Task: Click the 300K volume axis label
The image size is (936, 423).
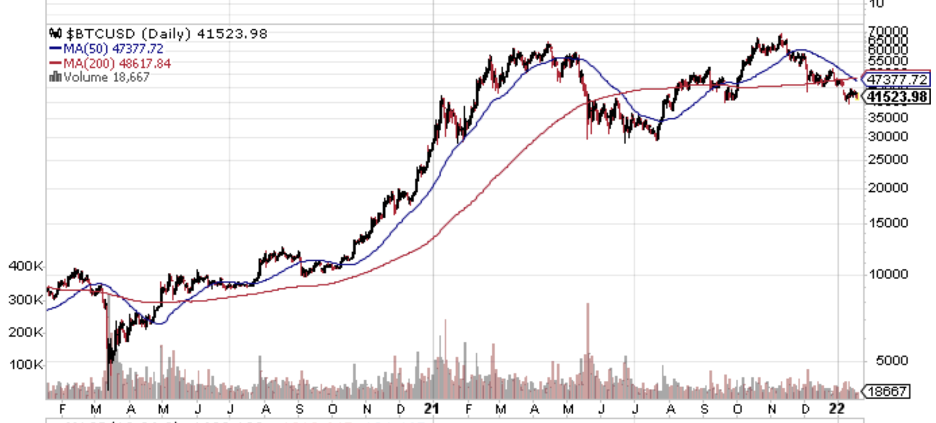Action: [25, 300]
